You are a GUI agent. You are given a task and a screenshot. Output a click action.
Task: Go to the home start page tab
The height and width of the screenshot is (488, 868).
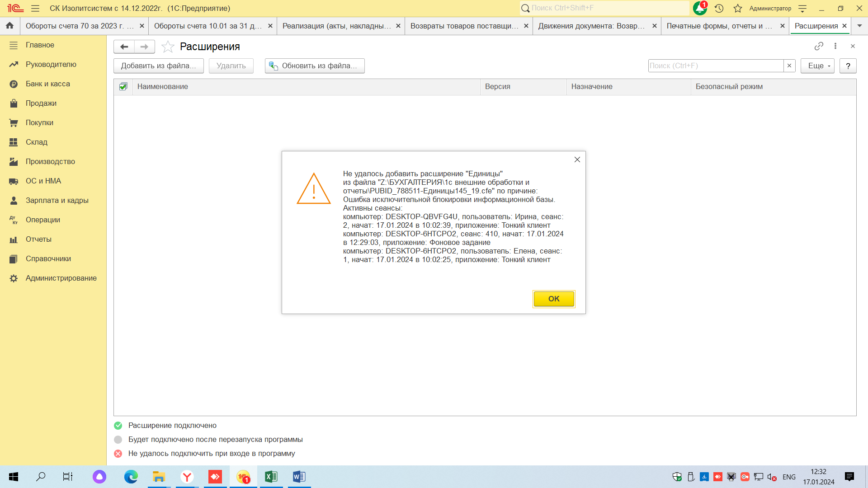coord(9,26)
